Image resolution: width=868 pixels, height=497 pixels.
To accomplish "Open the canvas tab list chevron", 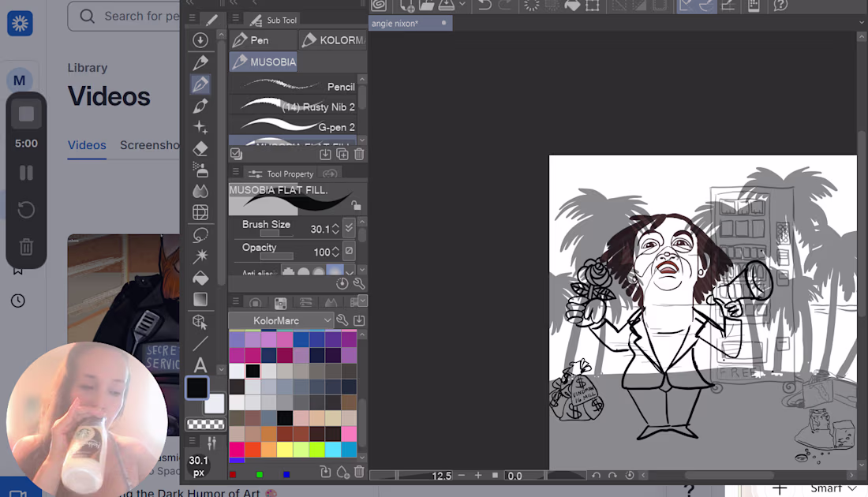I will tap(862, 23).
